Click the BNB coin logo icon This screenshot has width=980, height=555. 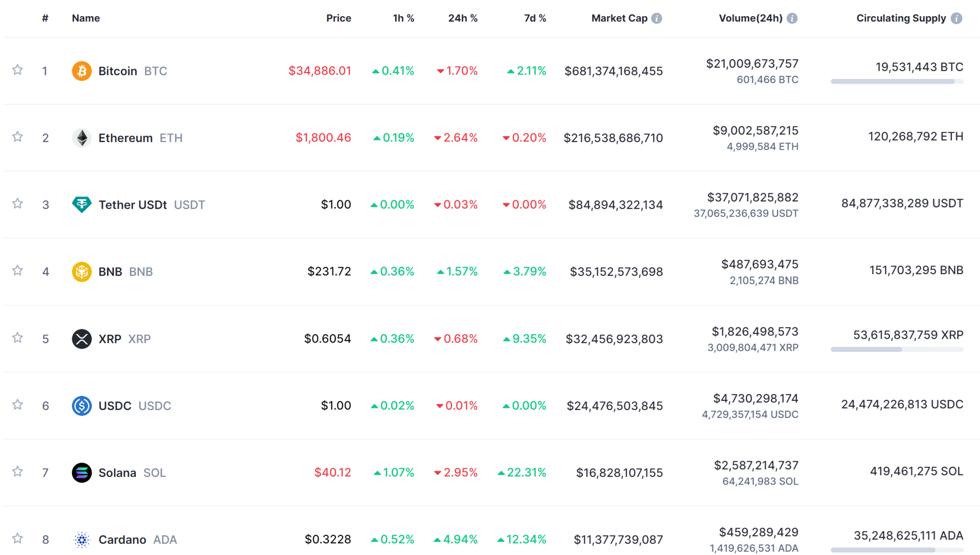[x=82, y=272]
